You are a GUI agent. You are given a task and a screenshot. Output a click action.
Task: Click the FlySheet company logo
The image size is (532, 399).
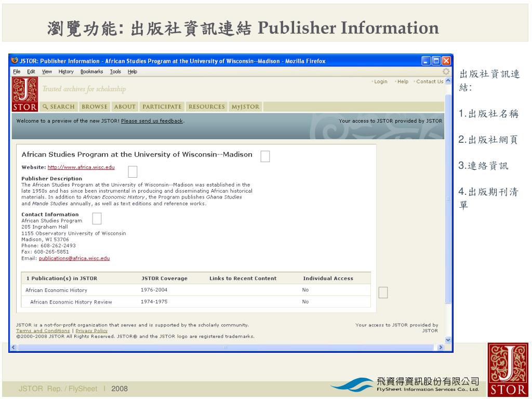click(405, 385)
